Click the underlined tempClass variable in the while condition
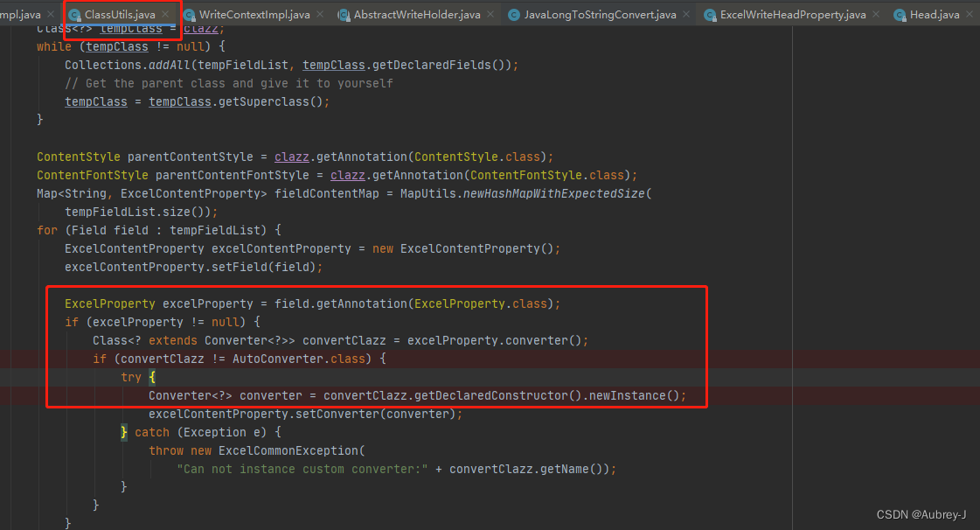Viewport: 980px width, 530px height. pos(117,46)
